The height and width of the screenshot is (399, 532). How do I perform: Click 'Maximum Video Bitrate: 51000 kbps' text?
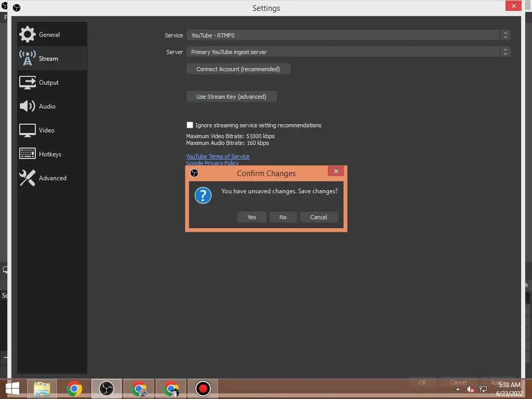click(x=230, y=136)
